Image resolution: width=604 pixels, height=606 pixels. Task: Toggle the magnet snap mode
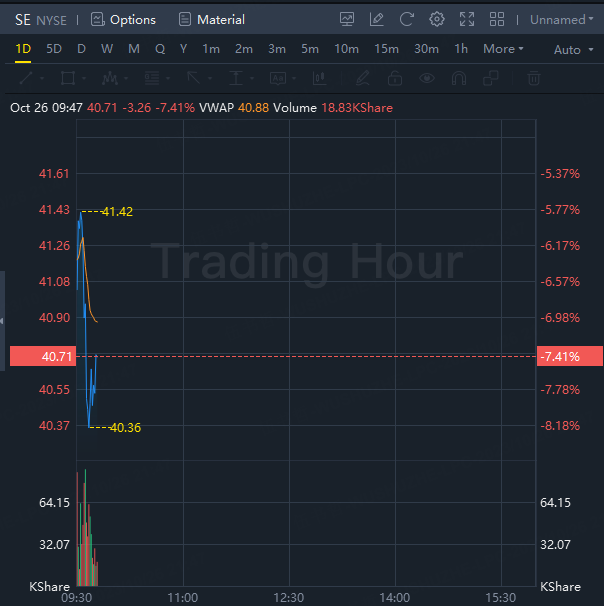459,78
